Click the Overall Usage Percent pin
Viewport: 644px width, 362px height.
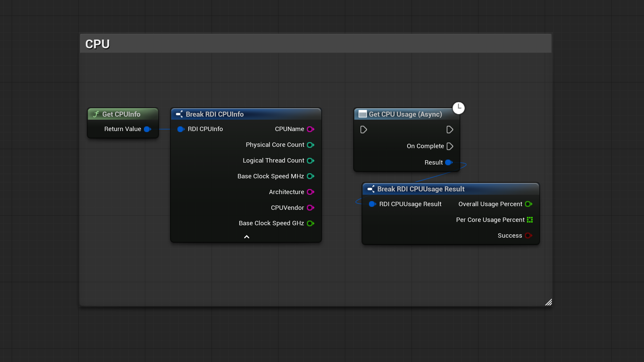[528, 204]
